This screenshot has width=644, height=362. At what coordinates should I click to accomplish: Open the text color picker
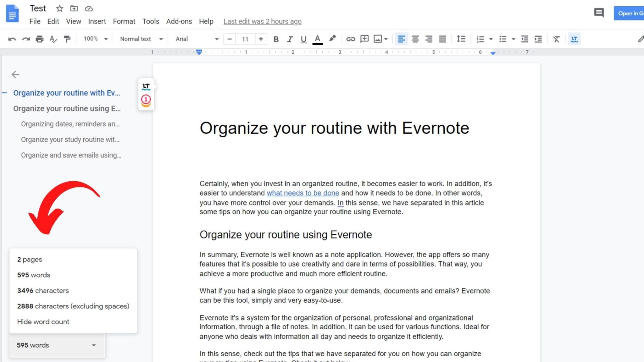[x=318, y=39]
